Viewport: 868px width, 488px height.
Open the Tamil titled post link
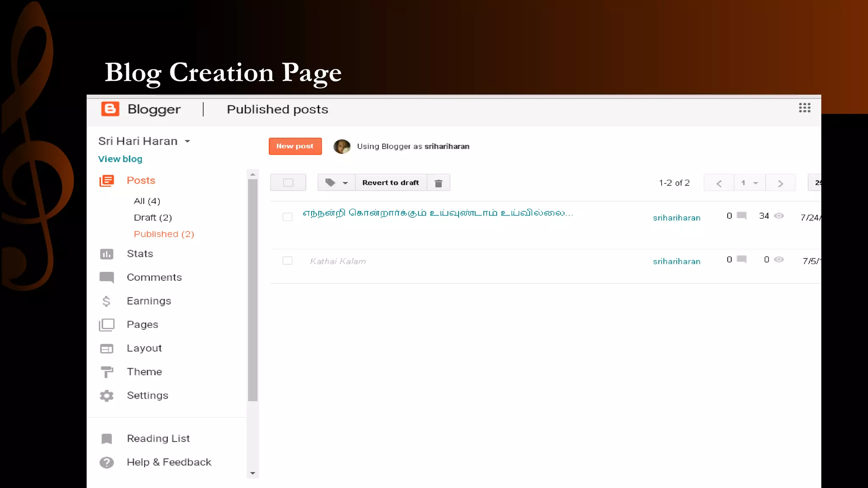pos(438,213)
